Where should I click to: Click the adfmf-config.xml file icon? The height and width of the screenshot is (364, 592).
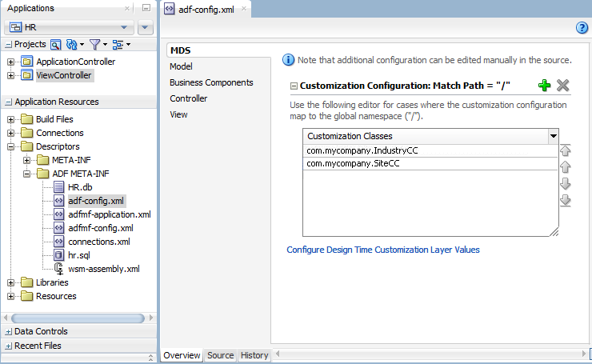pos(59,228)
